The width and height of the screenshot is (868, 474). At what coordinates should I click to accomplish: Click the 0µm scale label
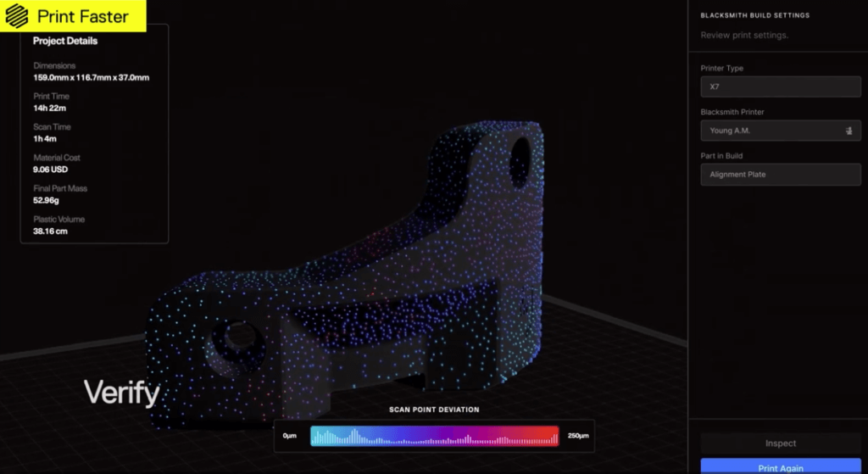click(290, 436)
